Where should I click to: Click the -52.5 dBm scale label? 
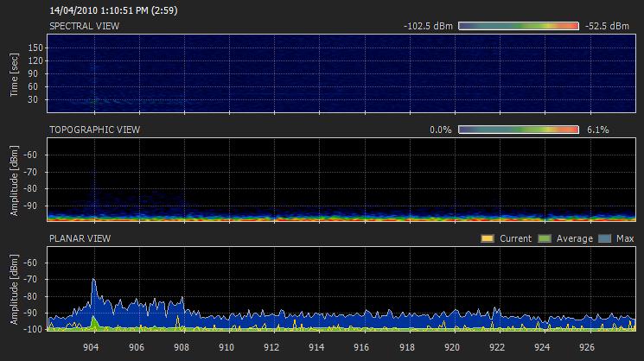[x=607, y=26]
